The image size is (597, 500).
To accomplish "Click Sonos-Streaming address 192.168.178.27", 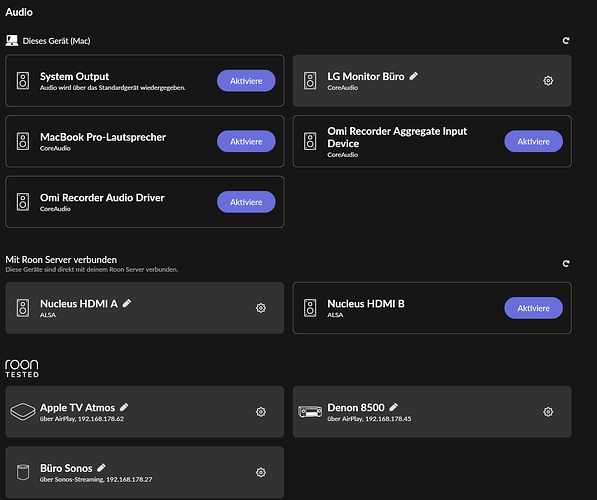I will pos(129,479).
